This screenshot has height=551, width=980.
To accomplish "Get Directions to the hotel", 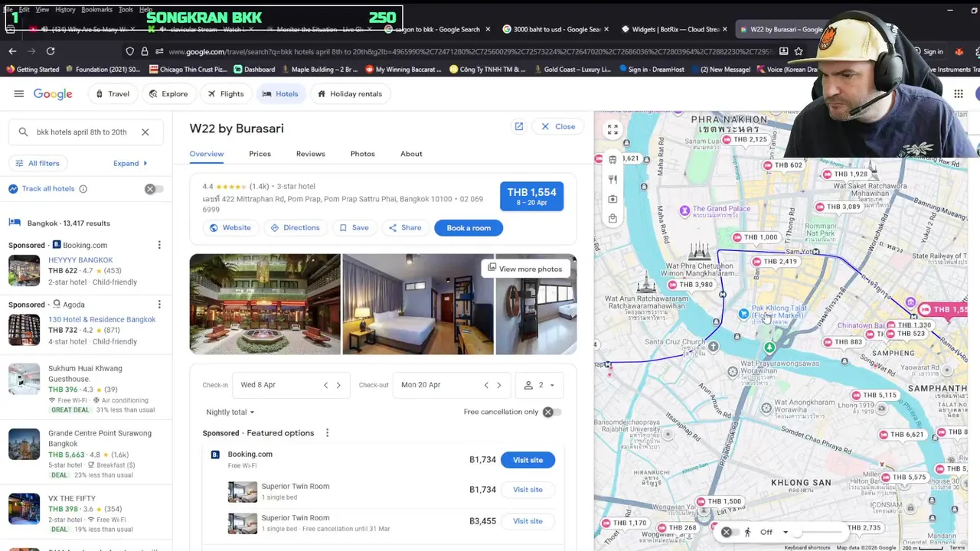I will [295, 227].
